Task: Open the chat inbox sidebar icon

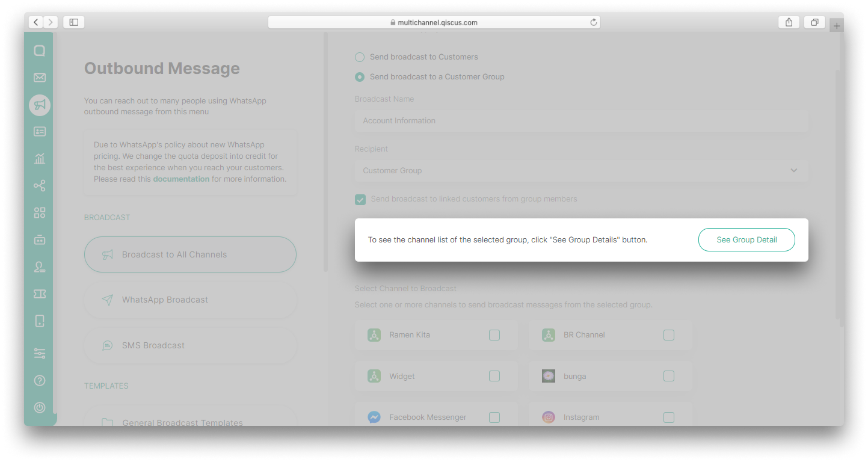Action: point(40,51)
